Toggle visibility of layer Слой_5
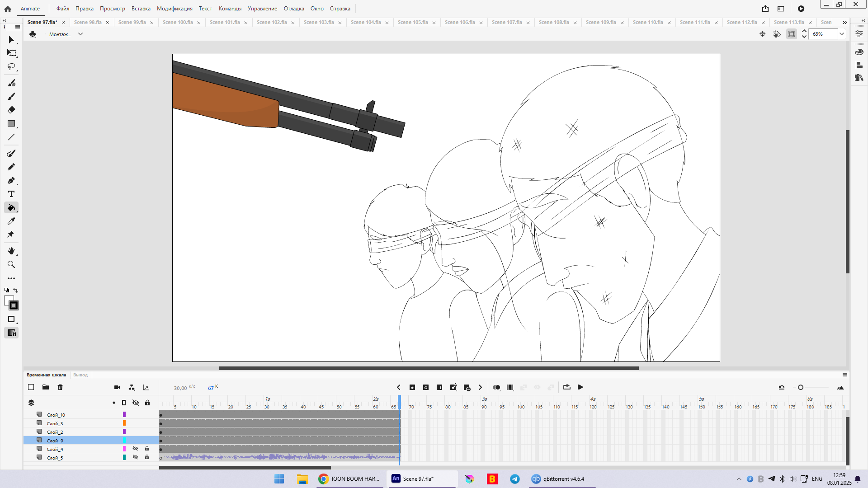868x488 pixels. coord(135,457)
